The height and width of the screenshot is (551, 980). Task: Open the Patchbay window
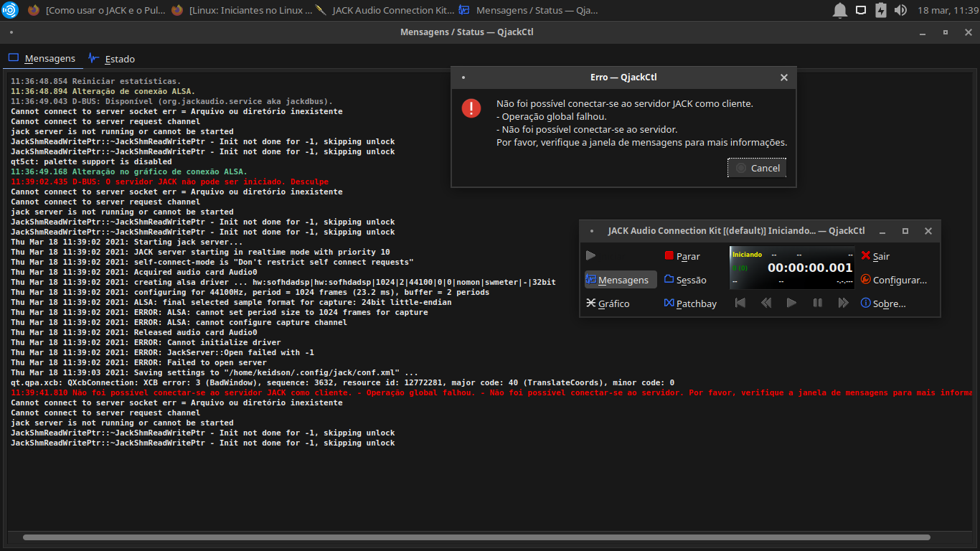690,303
